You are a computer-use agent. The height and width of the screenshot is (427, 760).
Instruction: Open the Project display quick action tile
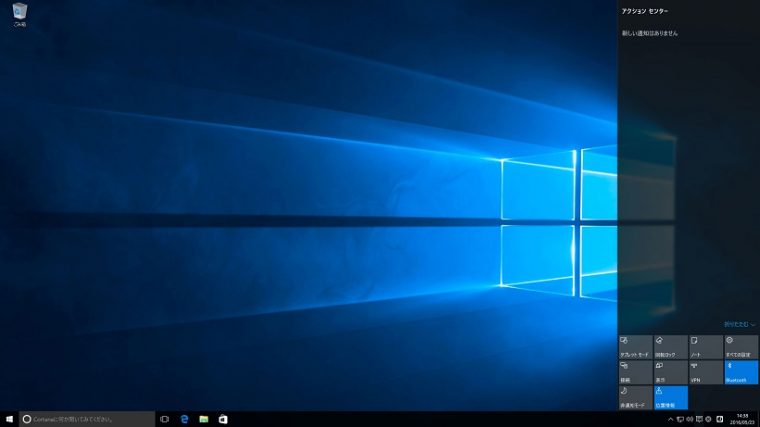[671, 372]
